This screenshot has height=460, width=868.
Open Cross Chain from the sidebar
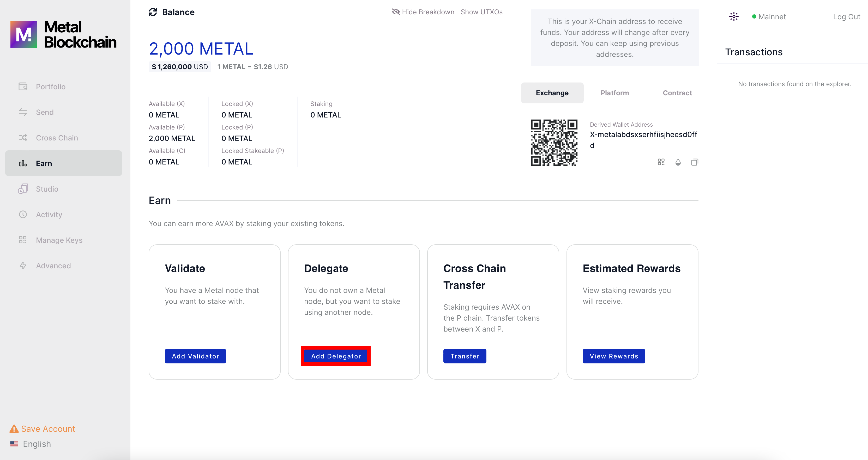click(x=57, y=138)
